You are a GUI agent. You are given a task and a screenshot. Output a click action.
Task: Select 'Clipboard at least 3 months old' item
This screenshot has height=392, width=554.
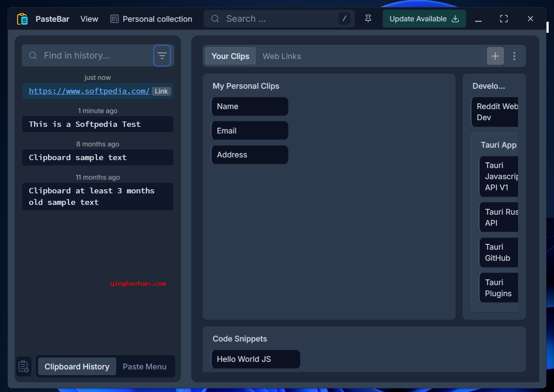click(98, 196)
